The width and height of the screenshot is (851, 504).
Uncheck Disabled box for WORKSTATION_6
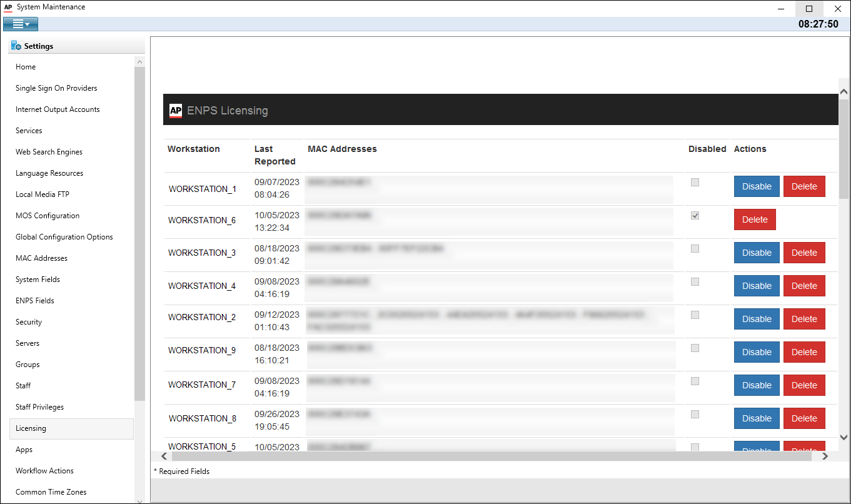pos(695,216)
